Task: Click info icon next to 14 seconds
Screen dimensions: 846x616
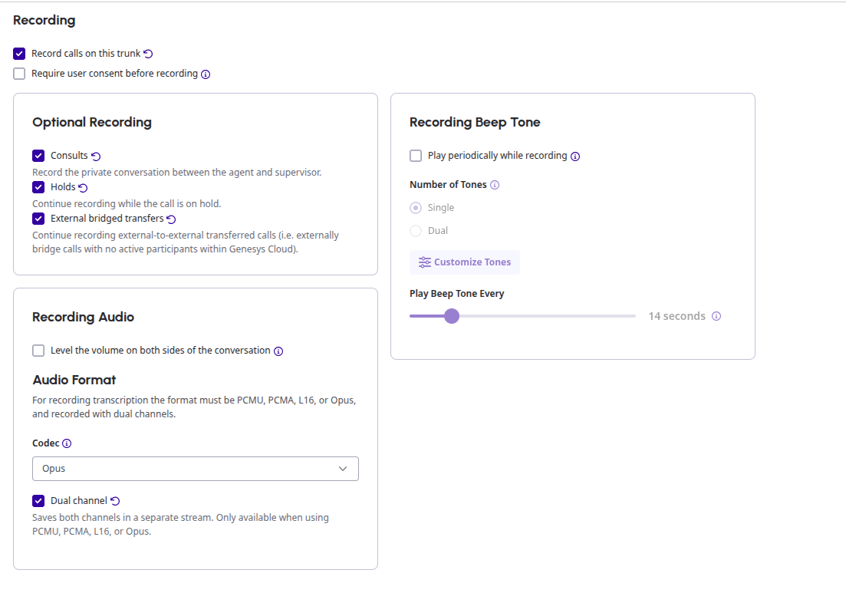Action: click(716, 316)
